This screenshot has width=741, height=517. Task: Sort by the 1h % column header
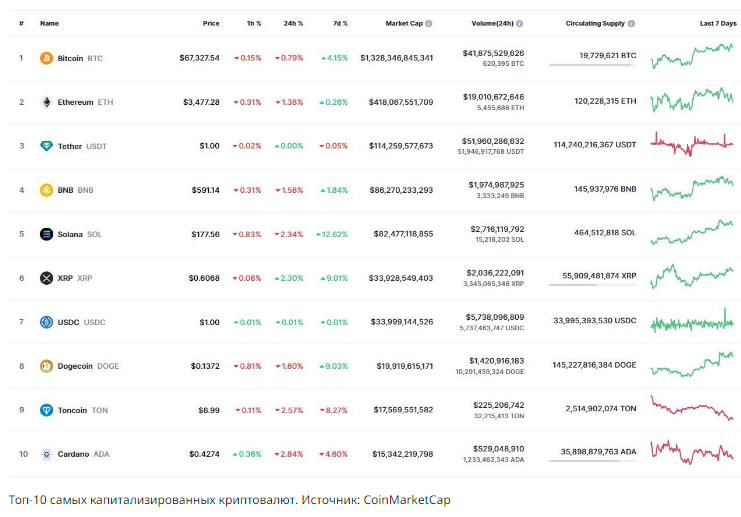click(x=254, y=23)
